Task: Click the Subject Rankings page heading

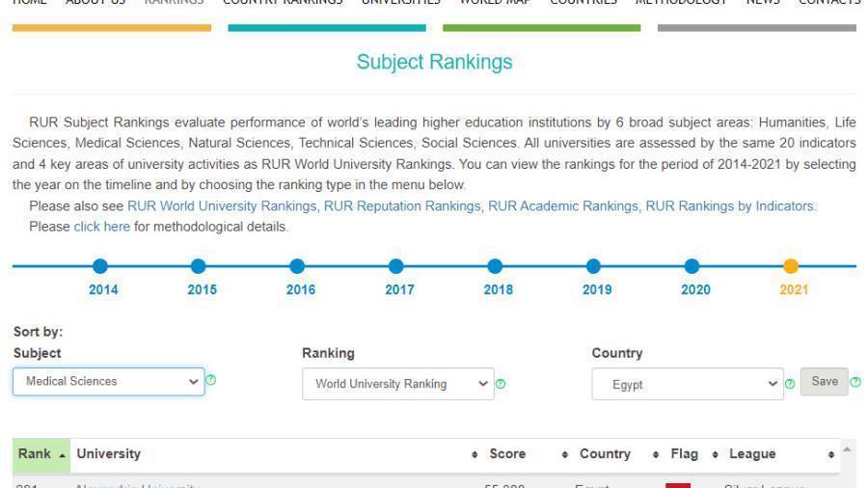Action: [435, 62]
